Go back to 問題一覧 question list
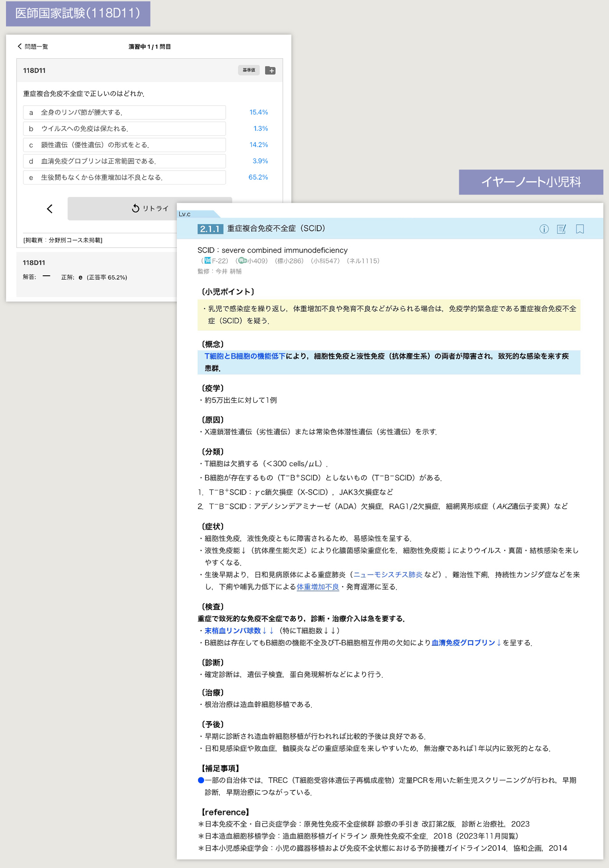 (x=32, y=46)
